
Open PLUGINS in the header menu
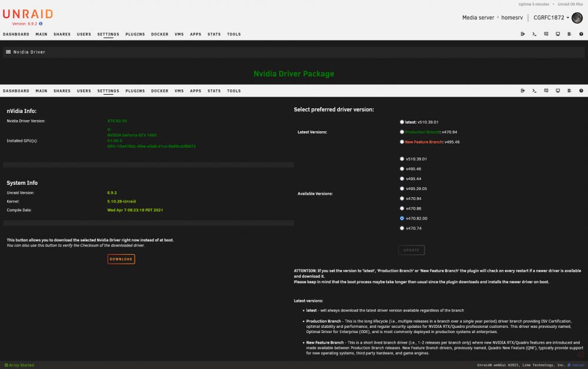pos(135,34)
